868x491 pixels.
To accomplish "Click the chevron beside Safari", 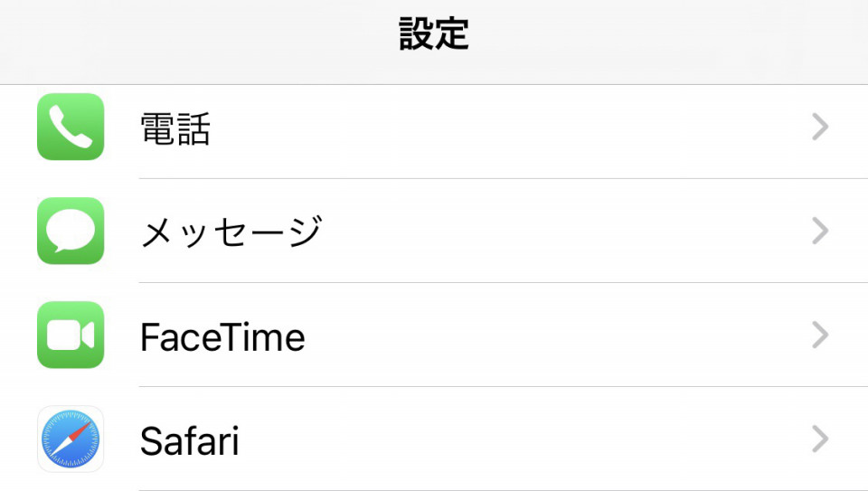I will coord(820,439).
